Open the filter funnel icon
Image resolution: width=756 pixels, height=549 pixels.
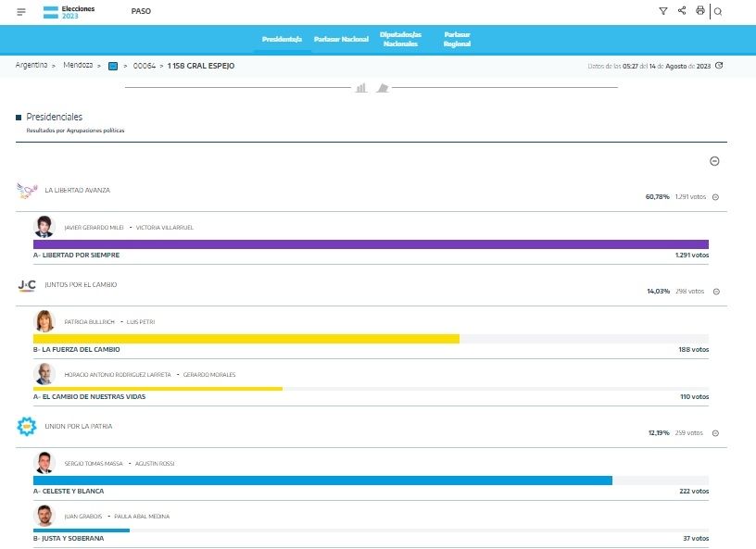click(662, 11)
